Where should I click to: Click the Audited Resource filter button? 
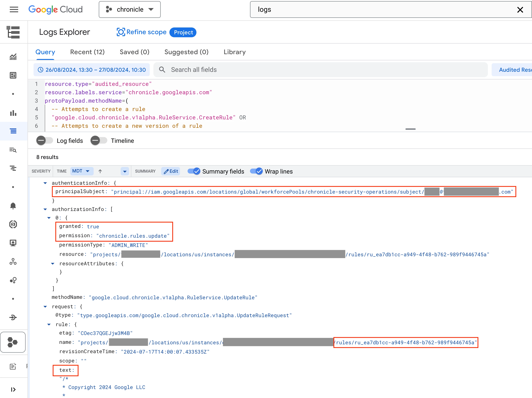[x=512, y=70]
